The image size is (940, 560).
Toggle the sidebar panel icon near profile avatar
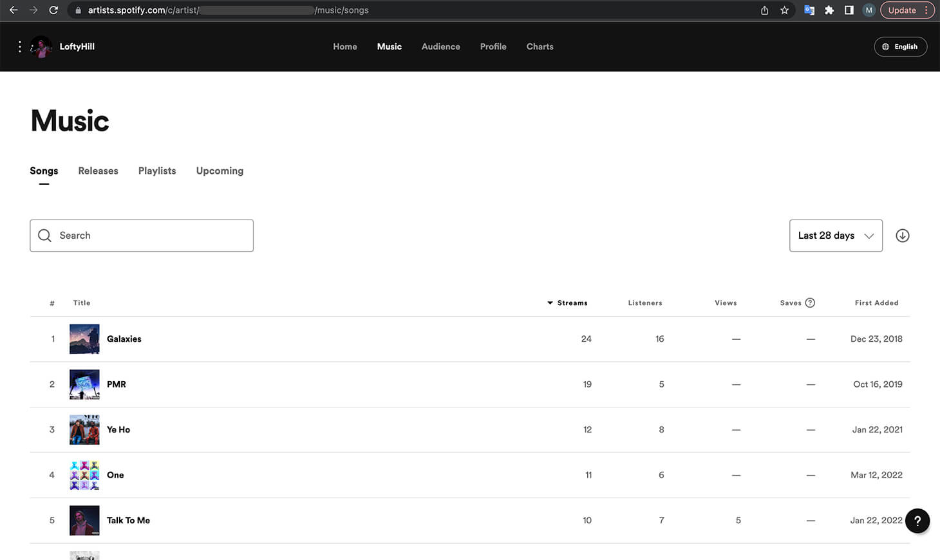point(849,10)
